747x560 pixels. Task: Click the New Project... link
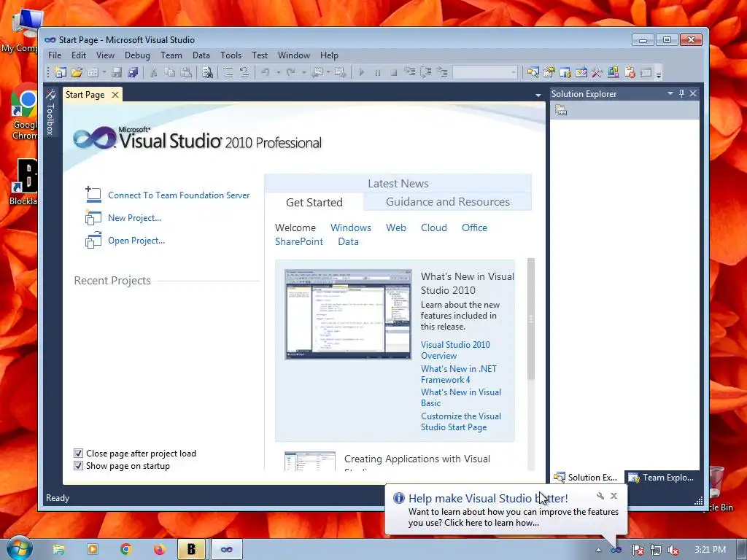[x=134, y=218]
